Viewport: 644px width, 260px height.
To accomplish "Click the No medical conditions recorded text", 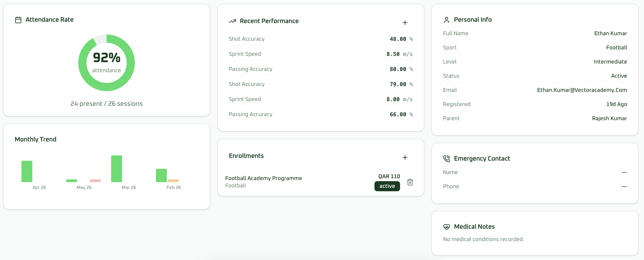I will [x=484, y=239].
